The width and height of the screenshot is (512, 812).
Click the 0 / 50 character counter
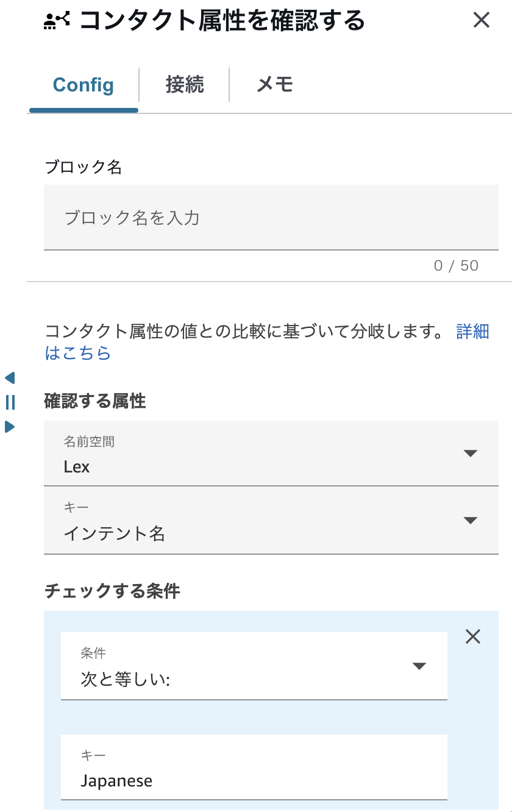[x=456, y=266]
